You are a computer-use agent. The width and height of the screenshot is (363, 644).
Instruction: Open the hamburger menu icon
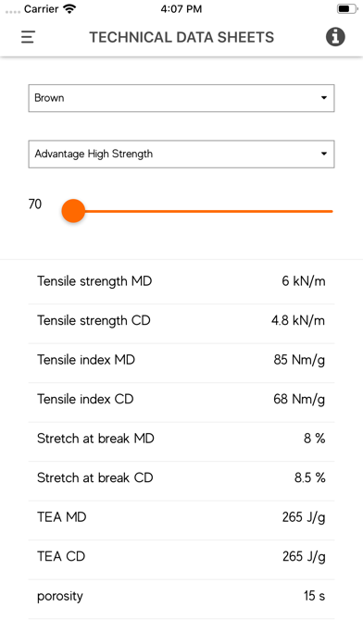click(x=28, y=37)
